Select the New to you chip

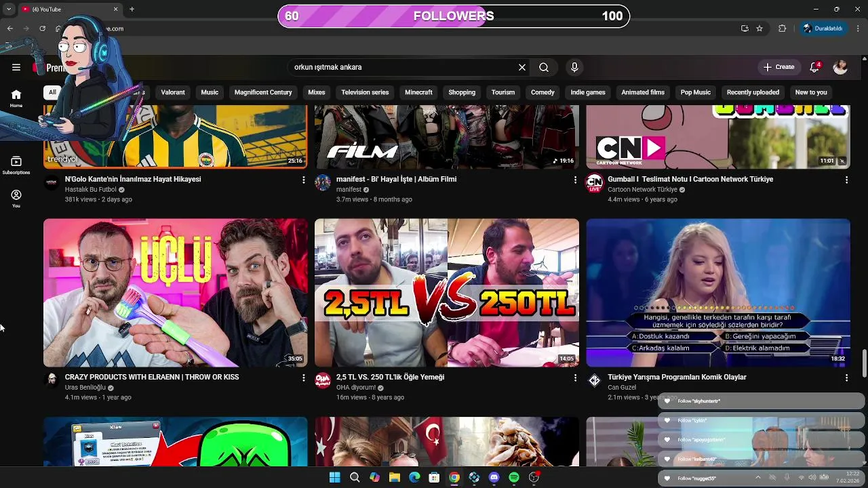811,92
